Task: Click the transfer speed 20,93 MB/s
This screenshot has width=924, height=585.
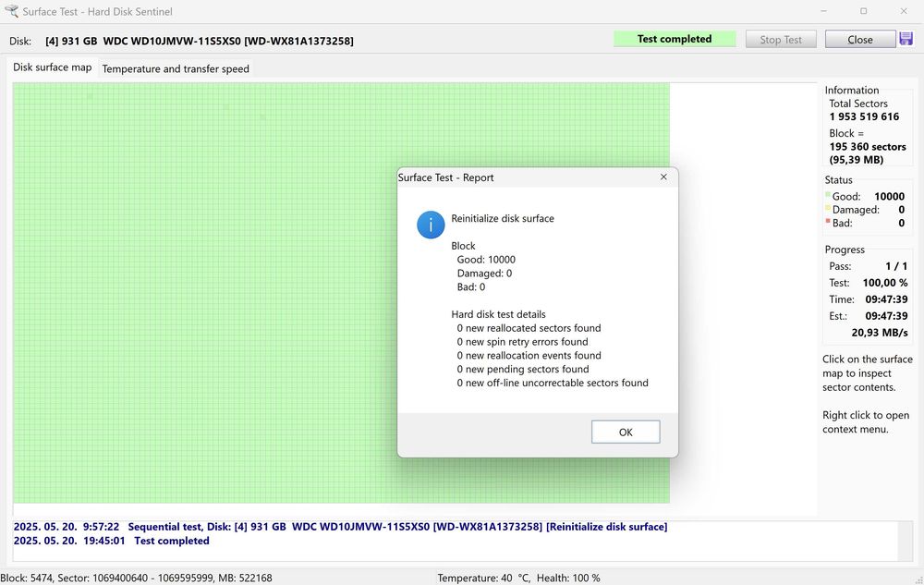Action: click(x=880, y=333)
